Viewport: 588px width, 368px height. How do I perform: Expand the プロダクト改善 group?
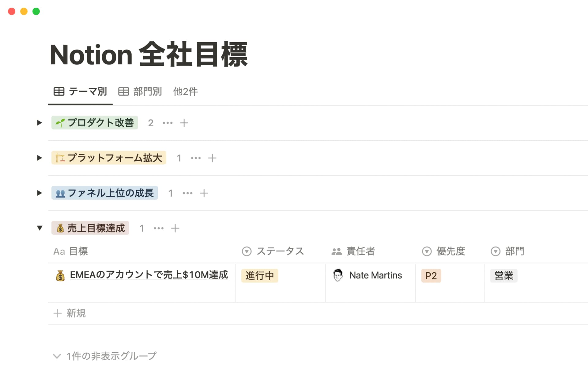[x=40, y=123]
